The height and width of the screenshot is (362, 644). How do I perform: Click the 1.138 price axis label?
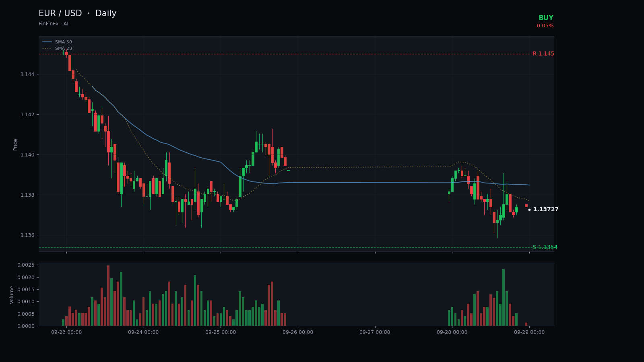click(x=27, y=195)
